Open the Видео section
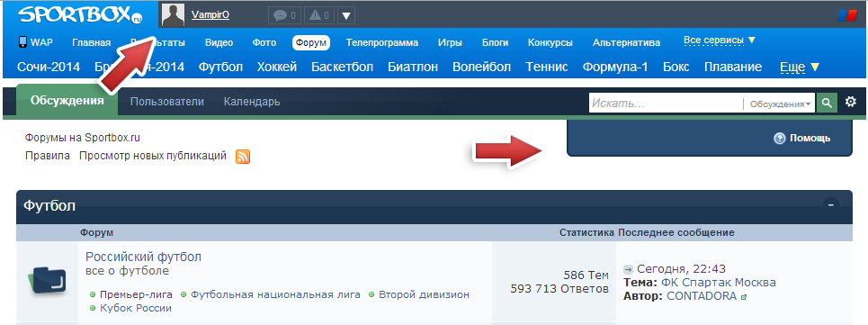Viewport: 868px width, 325px height. click(x=219, y=42)
